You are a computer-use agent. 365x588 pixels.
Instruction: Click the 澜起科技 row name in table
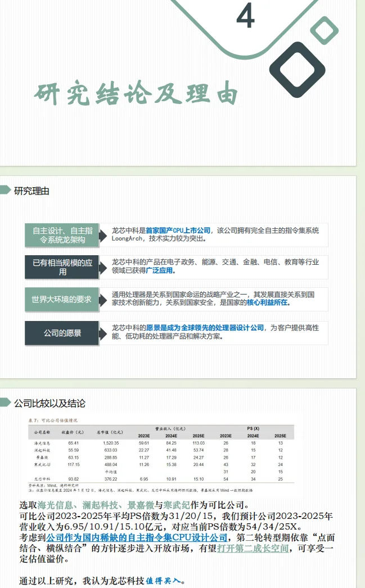click(42, 450)
